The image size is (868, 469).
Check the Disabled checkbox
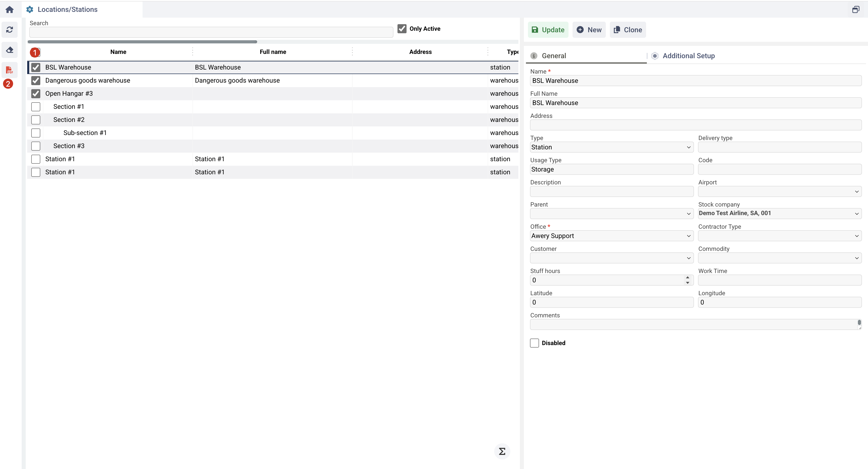point(535,343)
